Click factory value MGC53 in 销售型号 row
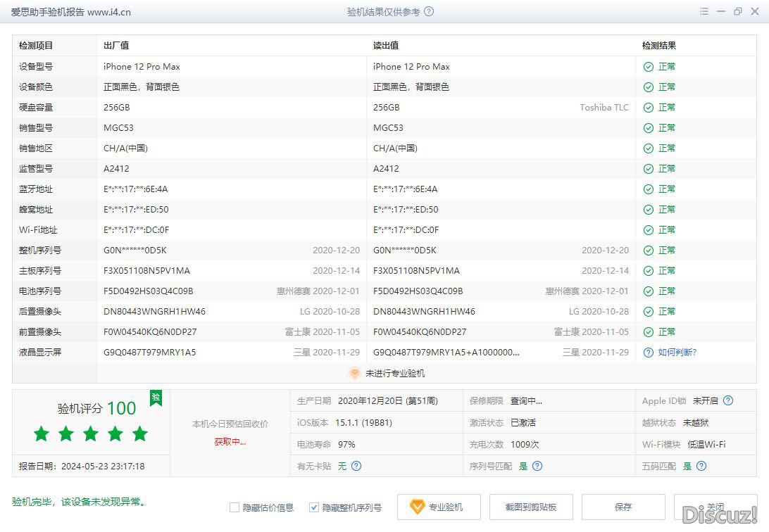Image resolution: width=769 pixels, height=532 pixels. point(118,128)
